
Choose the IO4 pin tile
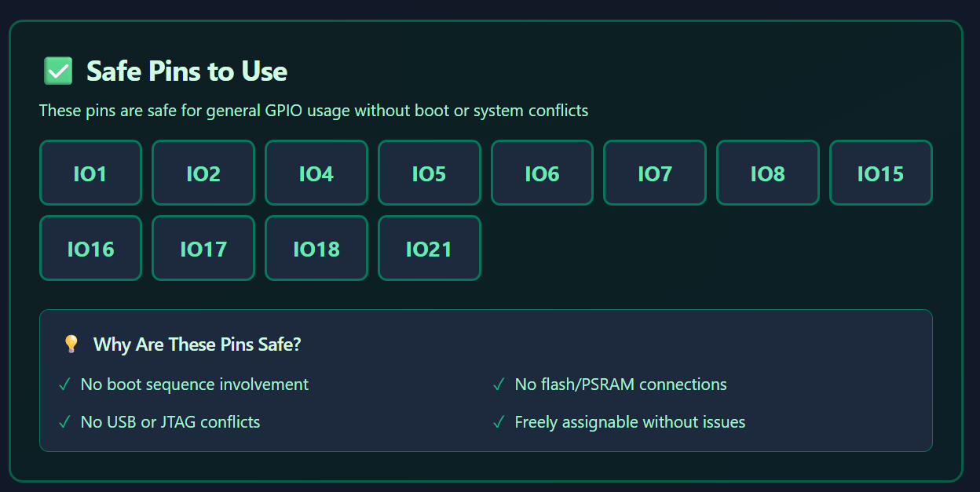[x=316, y=173]
